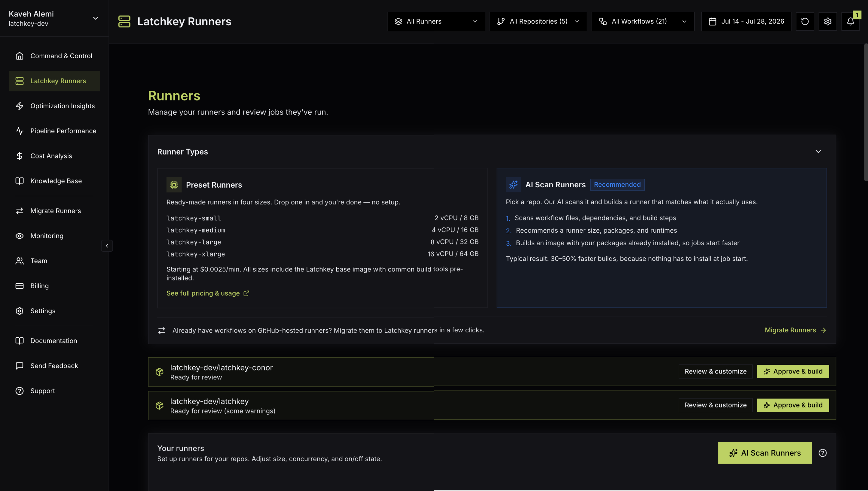The height and width of the screenshot is (491, 868).
Task: Open the Jul 14 - Jul 28, 2026 date picker
Action: click(x=746, y=21)
